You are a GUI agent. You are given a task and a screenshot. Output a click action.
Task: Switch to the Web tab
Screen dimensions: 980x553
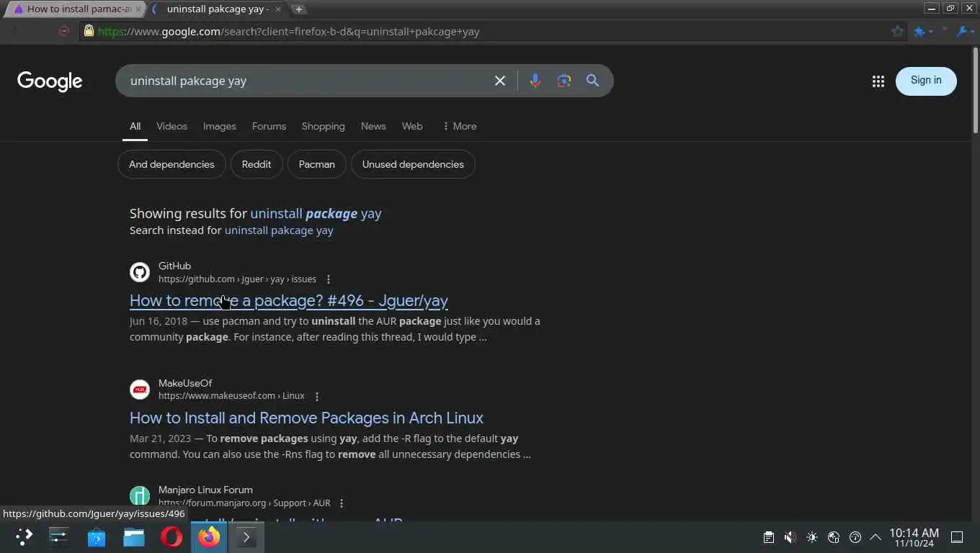pos(412,126)
